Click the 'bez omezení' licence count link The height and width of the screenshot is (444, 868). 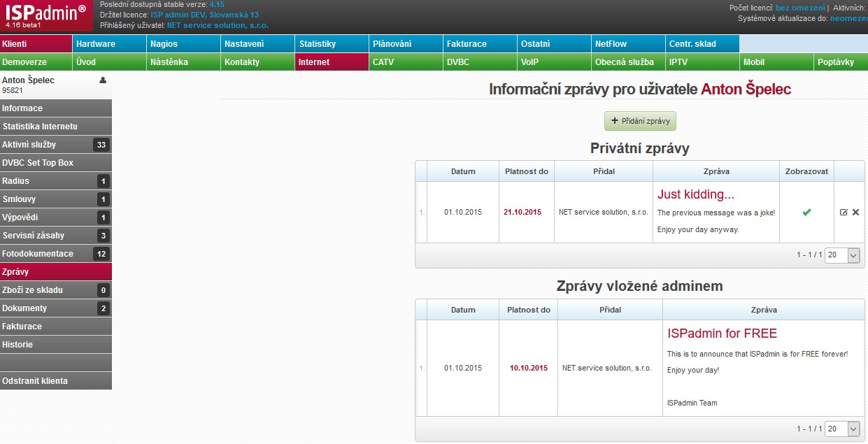[x=800, y=8]
